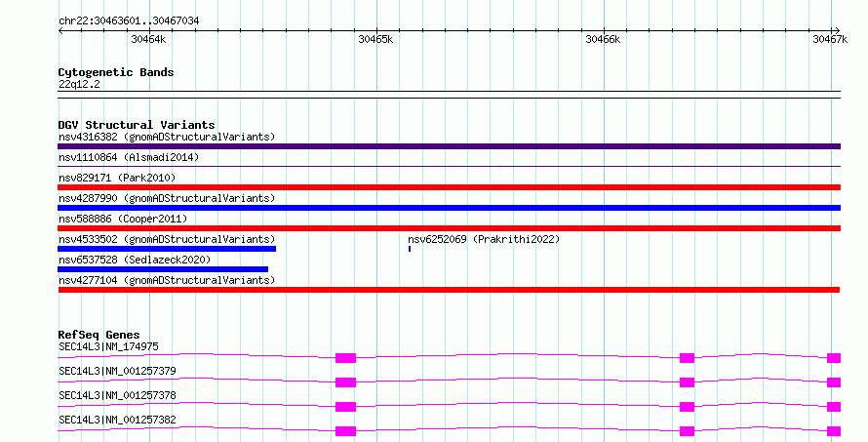Screen dimensions: 868x442
Task: Click the wide exon of NM_001257378
Action: (x=345, y=407)
